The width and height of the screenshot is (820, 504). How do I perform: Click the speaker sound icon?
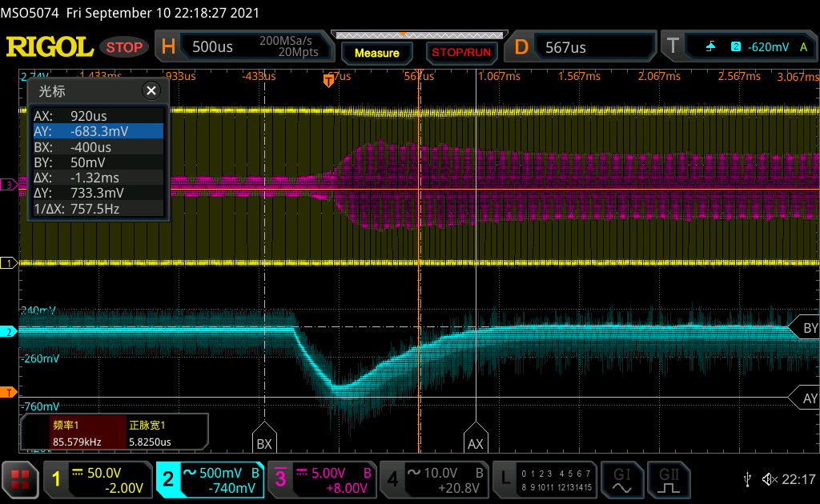point(770,479)
